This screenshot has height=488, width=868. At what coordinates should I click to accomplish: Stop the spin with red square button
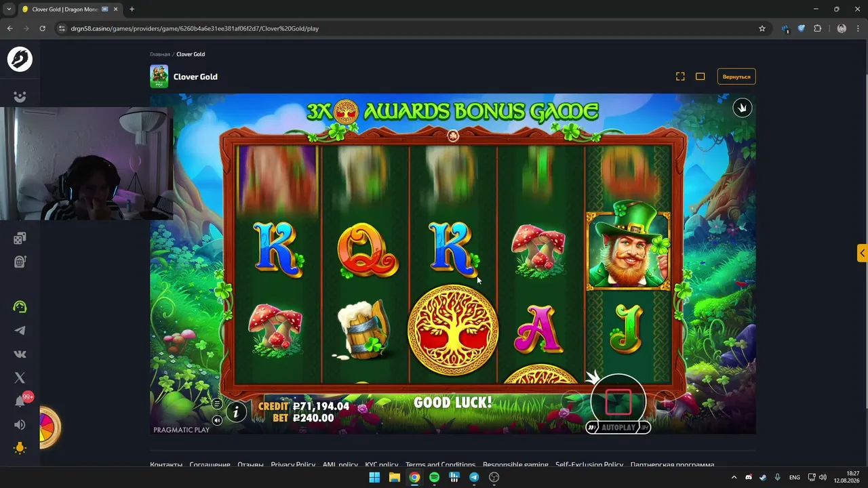(618, 402)
